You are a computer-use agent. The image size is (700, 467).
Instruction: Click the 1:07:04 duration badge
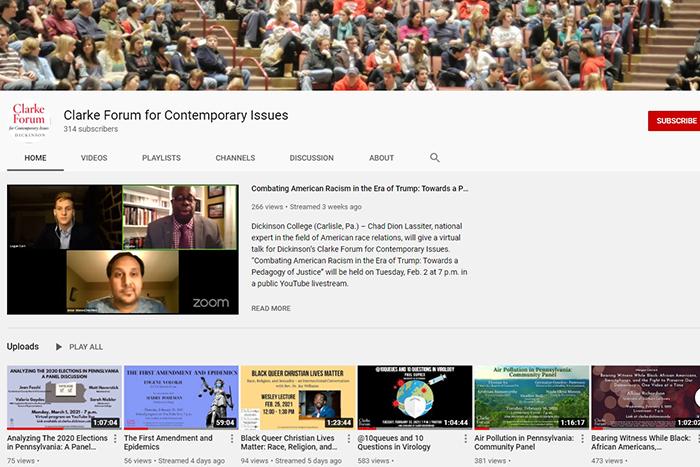(106, 422)
